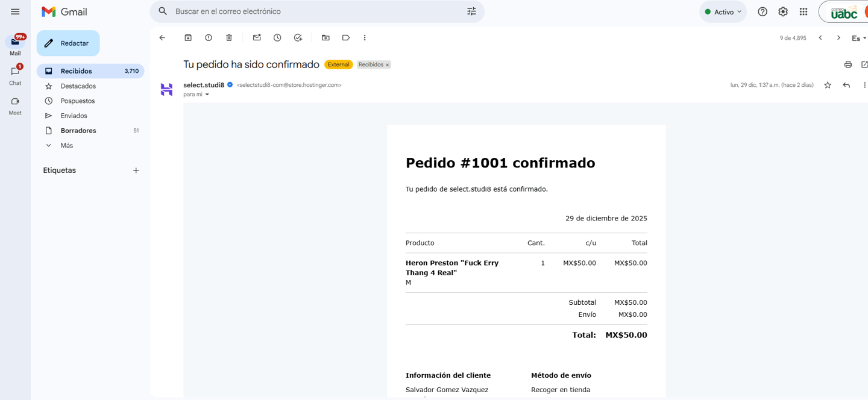
Task: Snooze this email with clock icon
Action: click(277, 38)
